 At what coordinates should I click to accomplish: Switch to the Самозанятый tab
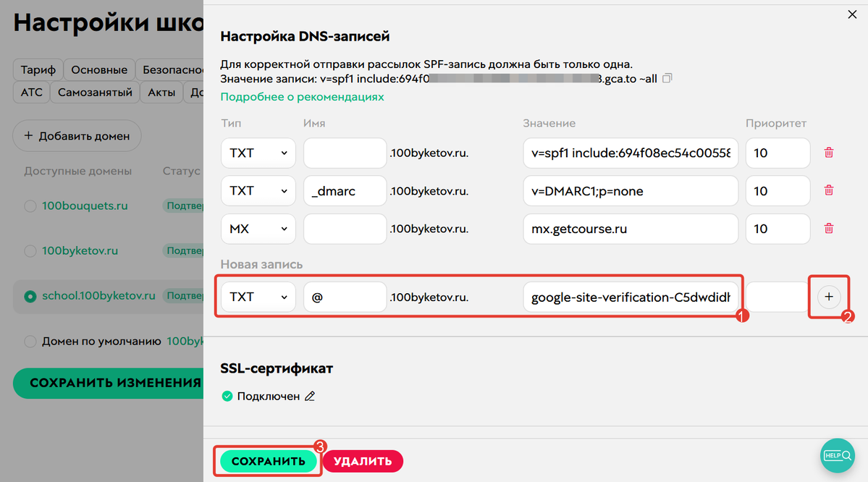click(95, 93)
